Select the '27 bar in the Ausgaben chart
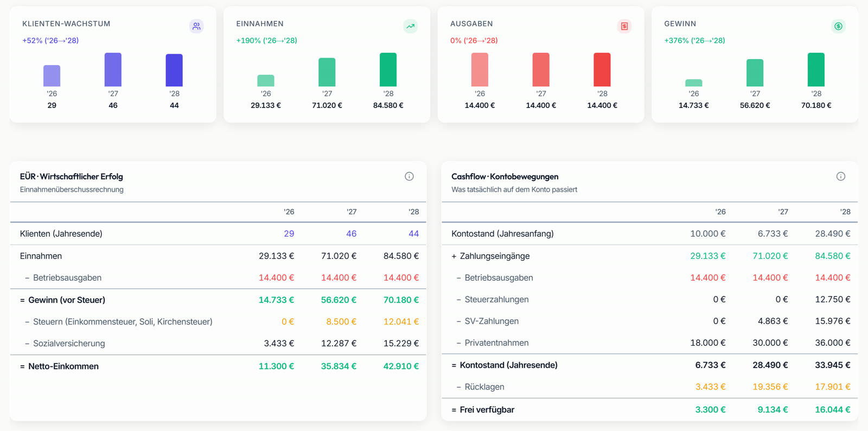This screenshot has width=868, height=431. point(541,69)
